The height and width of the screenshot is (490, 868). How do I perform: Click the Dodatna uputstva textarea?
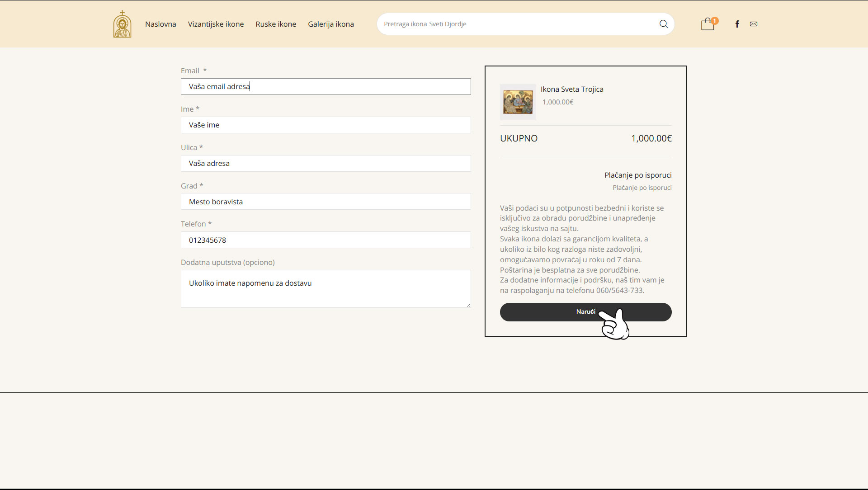(x=325, y=289)
